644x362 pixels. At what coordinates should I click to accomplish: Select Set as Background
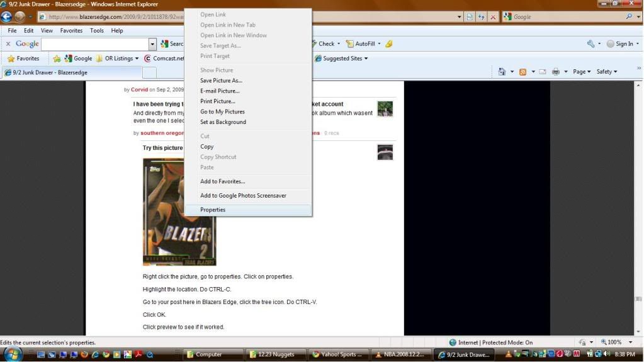pyautogui.click(x=248, y=122)
